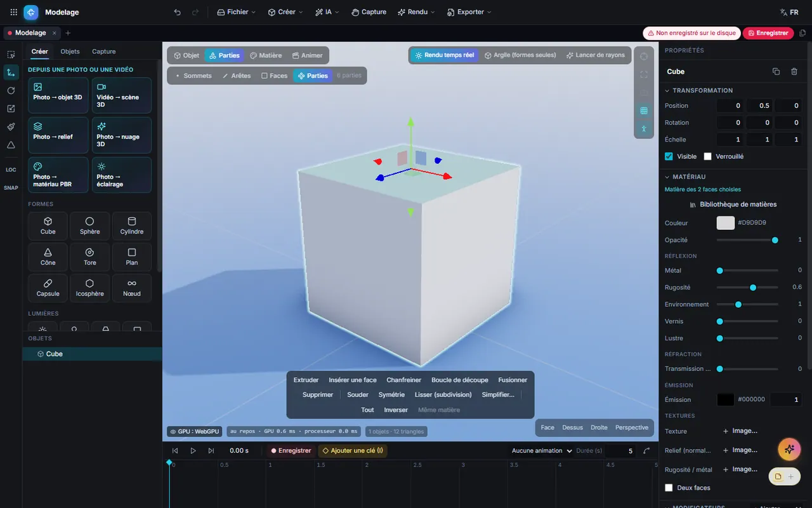812x508 pixels.
Task: Open the Aucune animation dropdown
Action: [541, 451]
